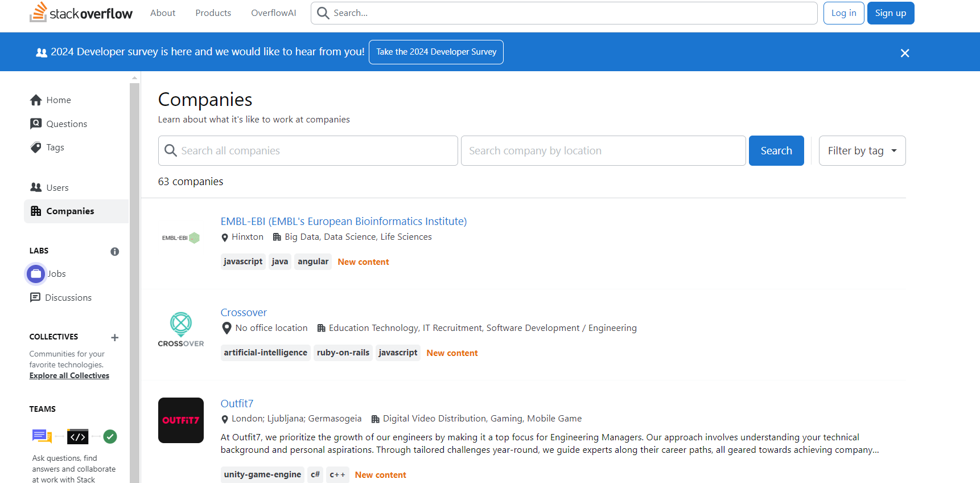Click the Crossover company logo
The image size is (980, 483).
181,329
